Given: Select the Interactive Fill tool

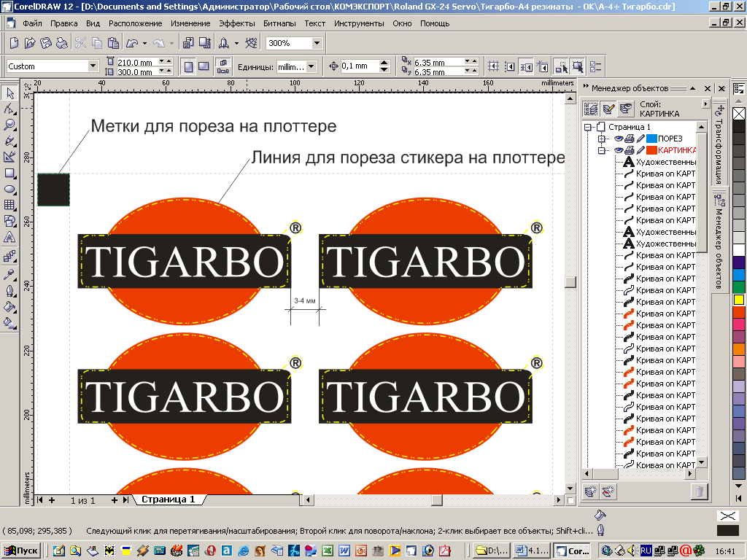Looking at the screenshot, I should [x=9, y=323].
